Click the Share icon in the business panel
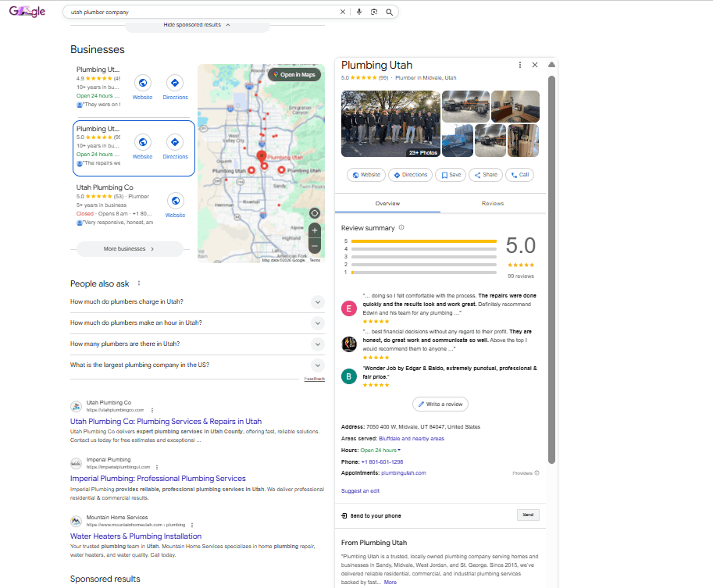Screen dimensions: 713x588 click(x=485, y=174)
